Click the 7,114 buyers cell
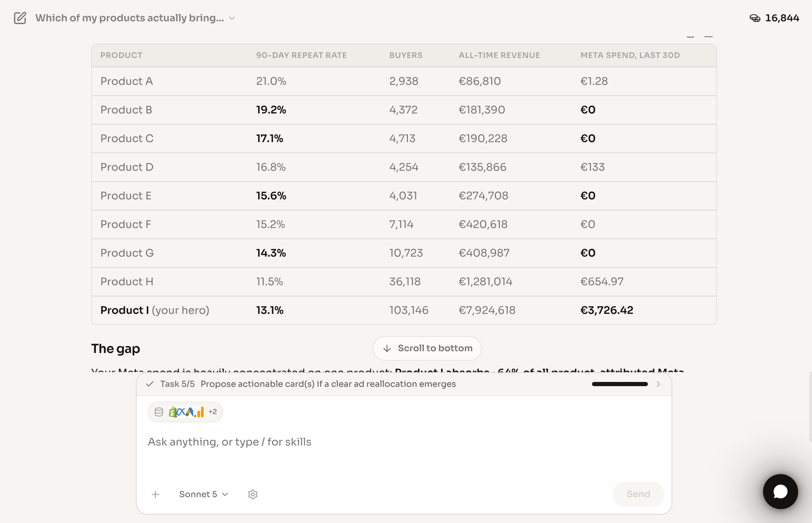 coord(401,224)
